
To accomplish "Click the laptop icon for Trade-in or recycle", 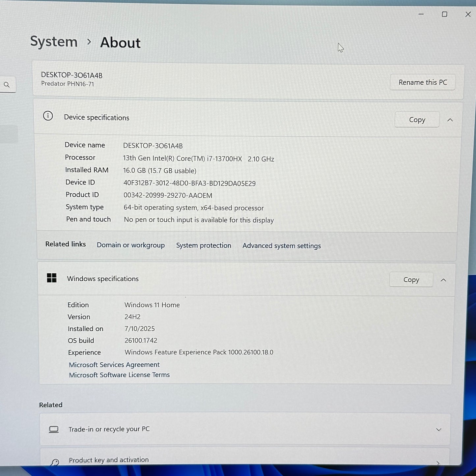I will tap(54, 429).
